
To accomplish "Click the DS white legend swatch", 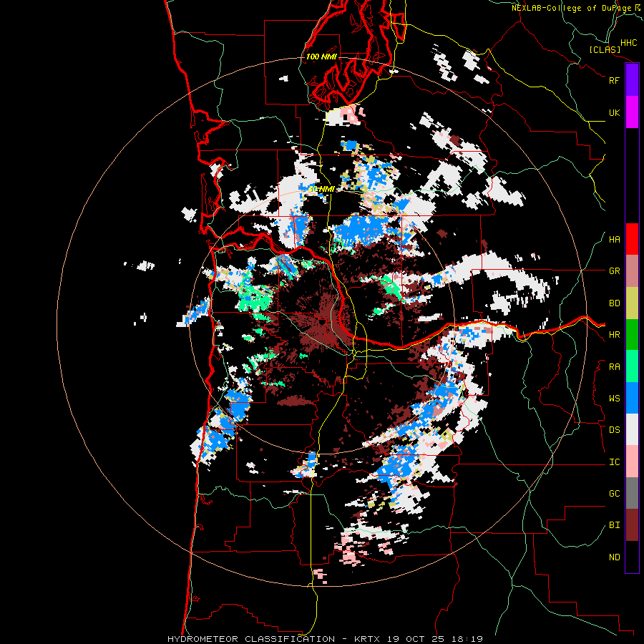I will click(x=632, y=429).
